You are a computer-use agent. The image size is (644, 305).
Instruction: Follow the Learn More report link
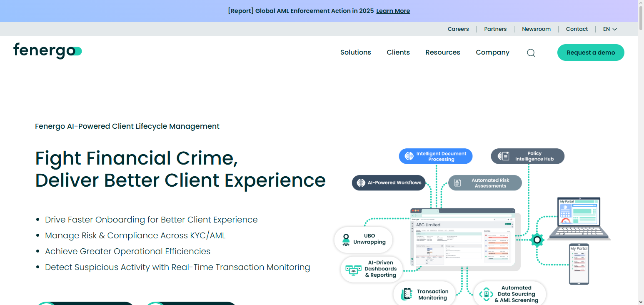tap(393, 11)
